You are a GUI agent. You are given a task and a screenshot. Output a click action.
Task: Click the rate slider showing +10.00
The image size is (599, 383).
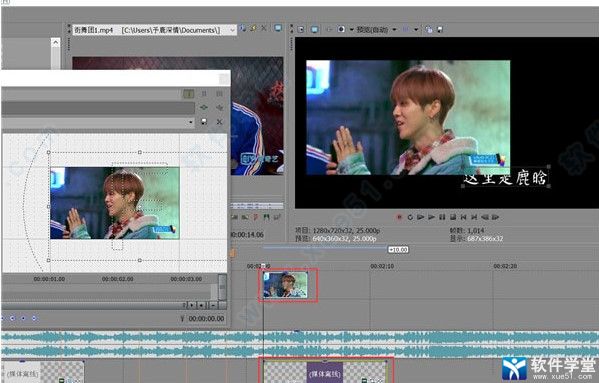pyautogui.click(x=398, y=249)
